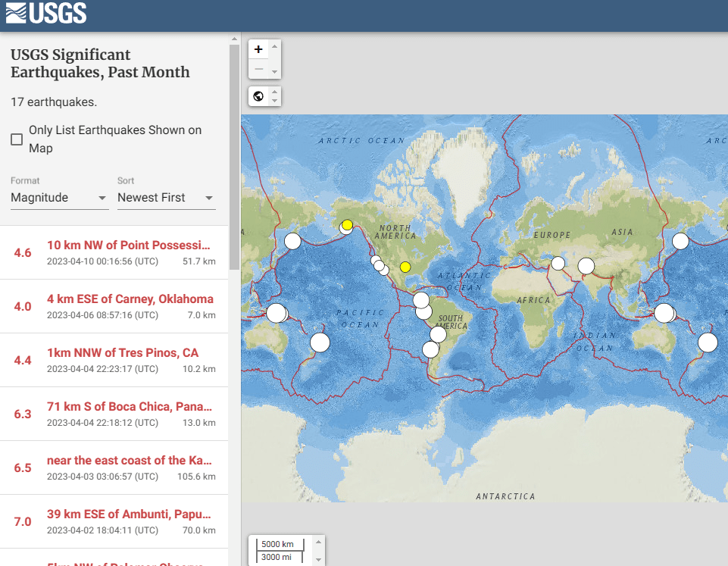Expand the scale control next to 5000 km
This screenshot has height=566, width=728.
(318, 551)
